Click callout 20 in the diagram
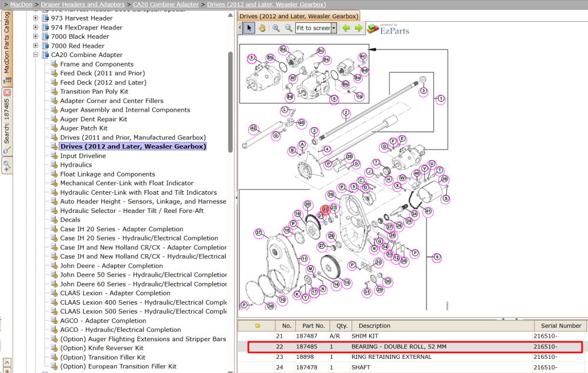Image resolution: width=588 pixels, height=373 pixels. click(308, 205)
